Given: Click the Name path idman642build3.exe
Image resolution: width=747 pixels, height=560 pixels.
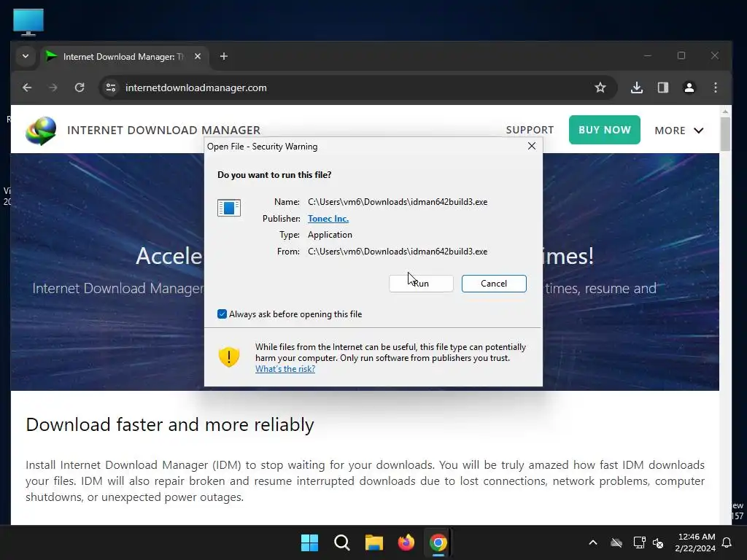Looking at the screenshot, I should pos(398,202).
